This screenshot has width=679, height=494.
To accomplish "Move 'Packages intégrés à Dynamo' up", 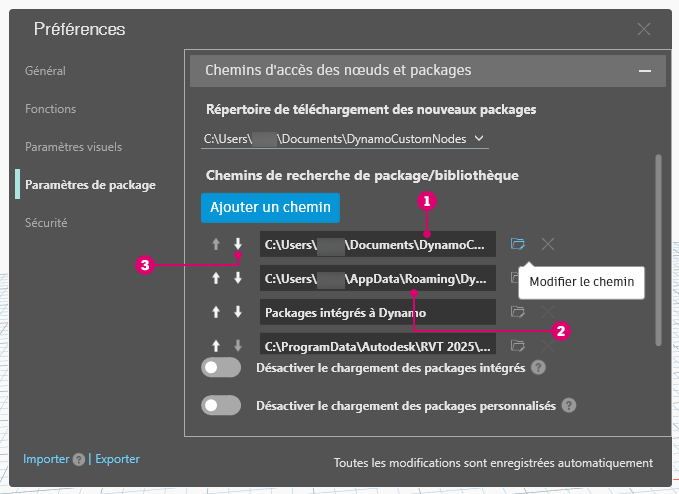I will 216,312.
